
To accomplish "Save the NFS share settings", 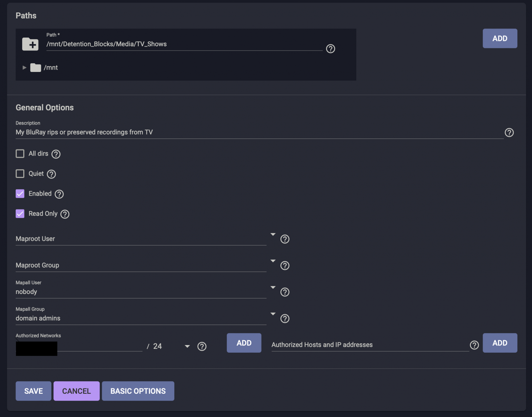I will click(x=33, y=391).
